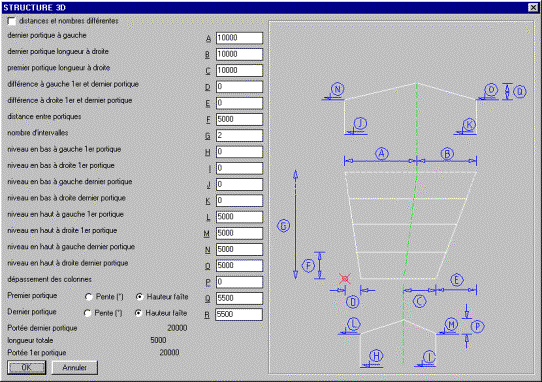Cancel using the Annuler button
The width and height of the screenshot is (542, 382).
point(75,367)
